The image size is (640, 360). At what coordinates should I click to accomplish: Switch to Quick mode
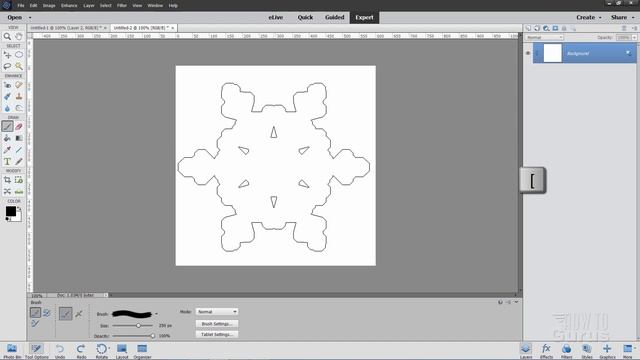click(x=305, y=17)
